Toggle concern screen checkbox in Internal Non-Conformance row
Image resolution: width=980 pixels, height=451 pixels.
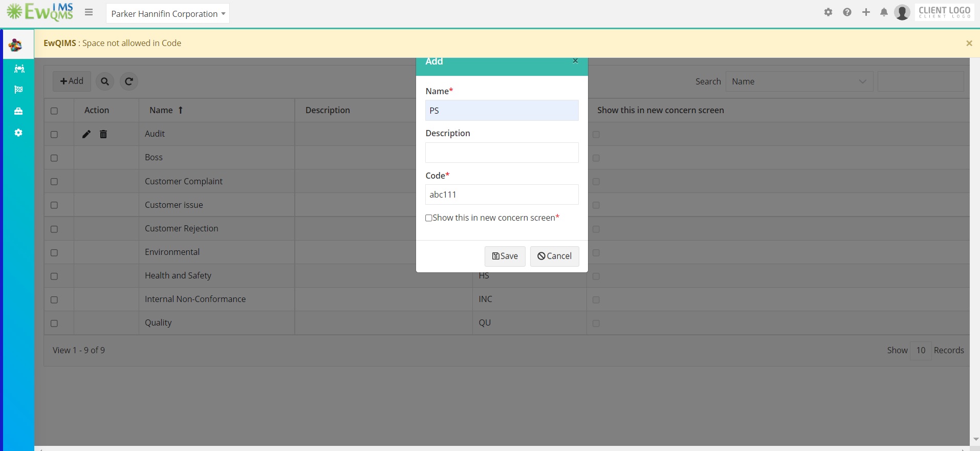point(596,299)
